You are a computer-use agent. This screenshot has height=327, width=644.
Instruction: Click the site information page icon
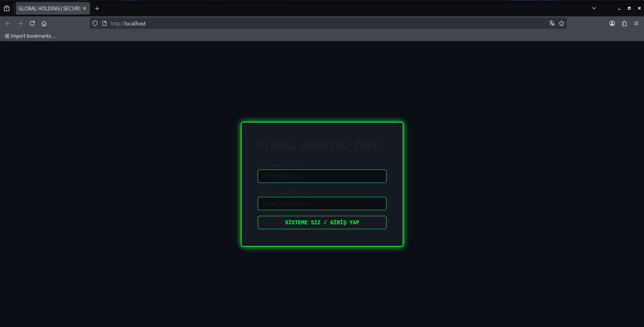coord(104,24)
